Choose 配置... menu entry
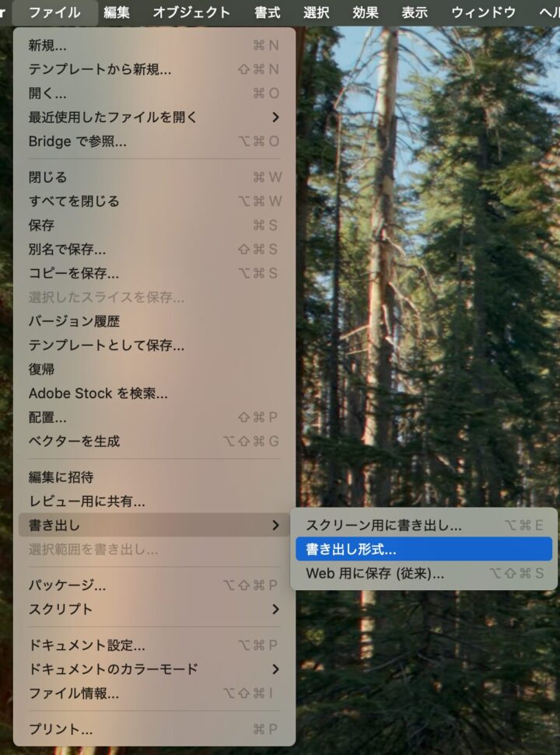The width and height of the screenshot is (560, 755). click(x=154, y=417)
